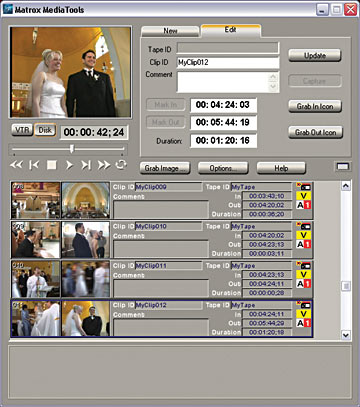Viewport: 360px width, 407px height.
Task: Select the MyClip010 out-point thumbnail
Action: tap(85, 240)
